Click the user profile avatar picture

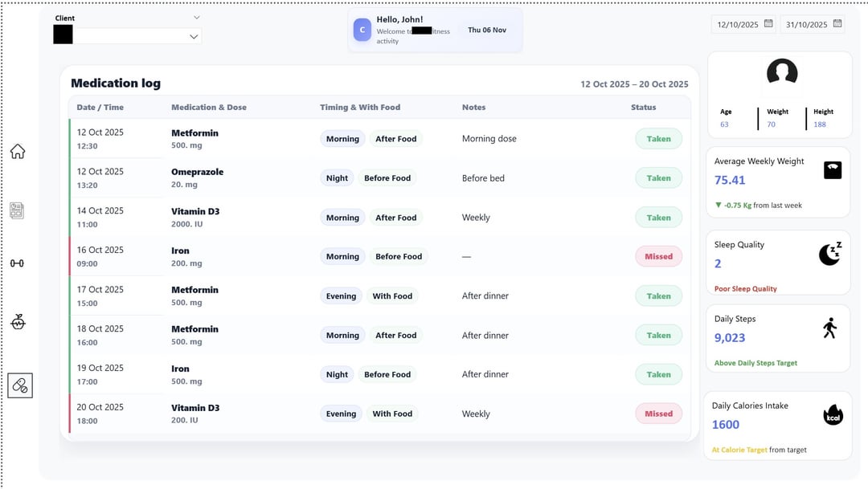[781, 74]
